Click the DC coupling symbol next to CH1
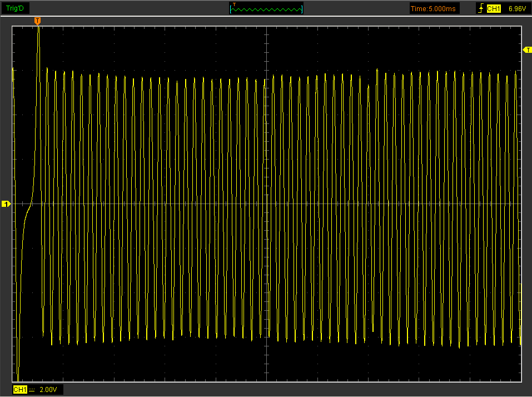 click(x=32, y=390)
